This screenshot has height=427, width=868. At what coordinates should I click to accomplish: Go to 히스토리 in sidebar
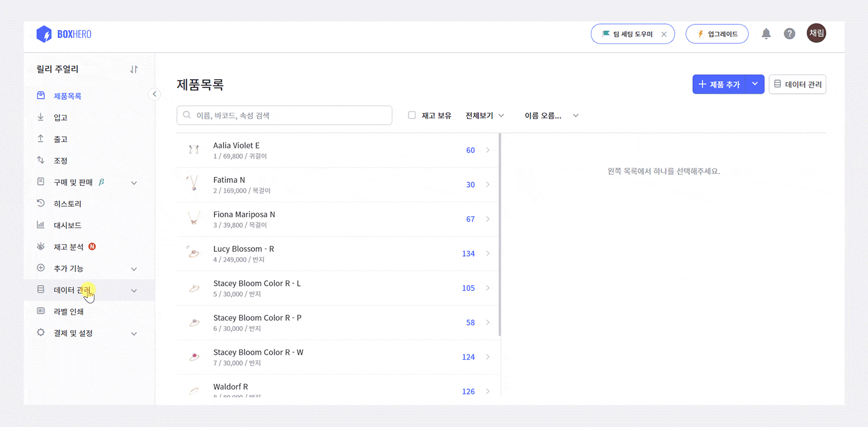coord(67,204)
